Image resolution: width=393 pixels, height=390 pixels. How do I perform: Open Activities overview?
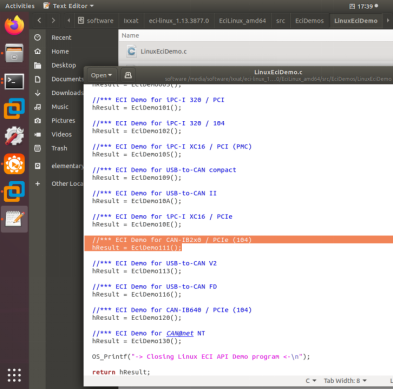(x=20, y=6)
